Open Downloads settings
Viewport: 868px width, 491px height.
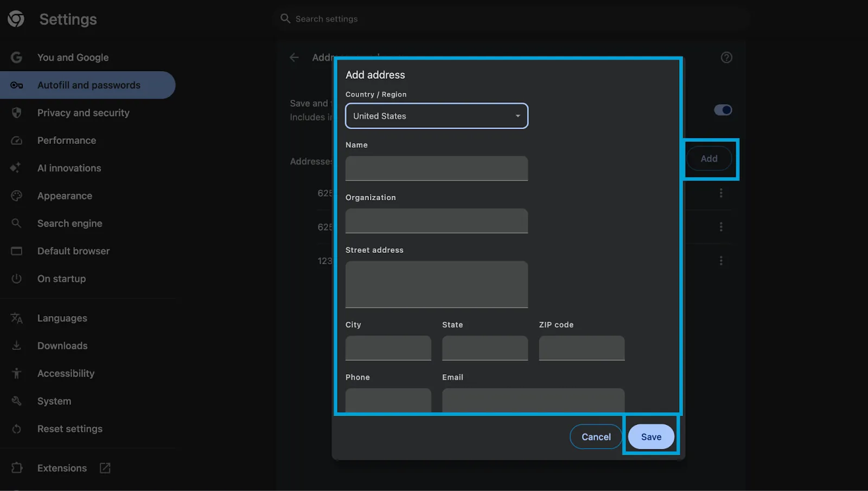(x=62, y=346)
